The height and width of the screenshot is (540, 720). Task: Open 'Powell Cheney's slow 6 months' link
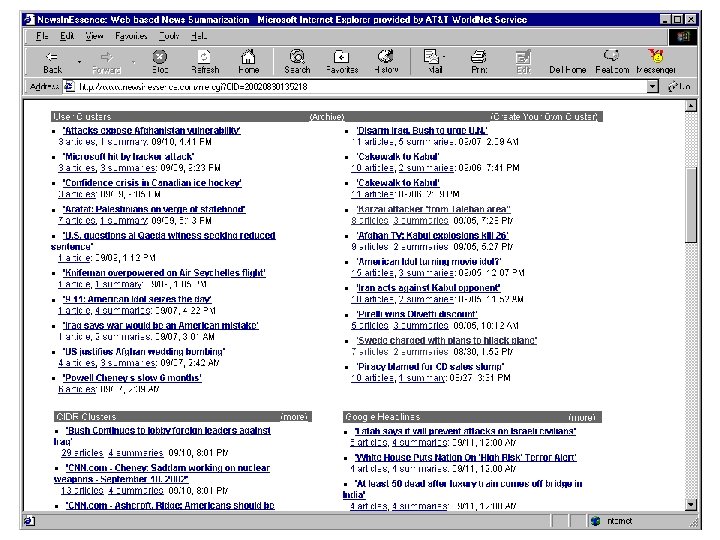point(132,377)
